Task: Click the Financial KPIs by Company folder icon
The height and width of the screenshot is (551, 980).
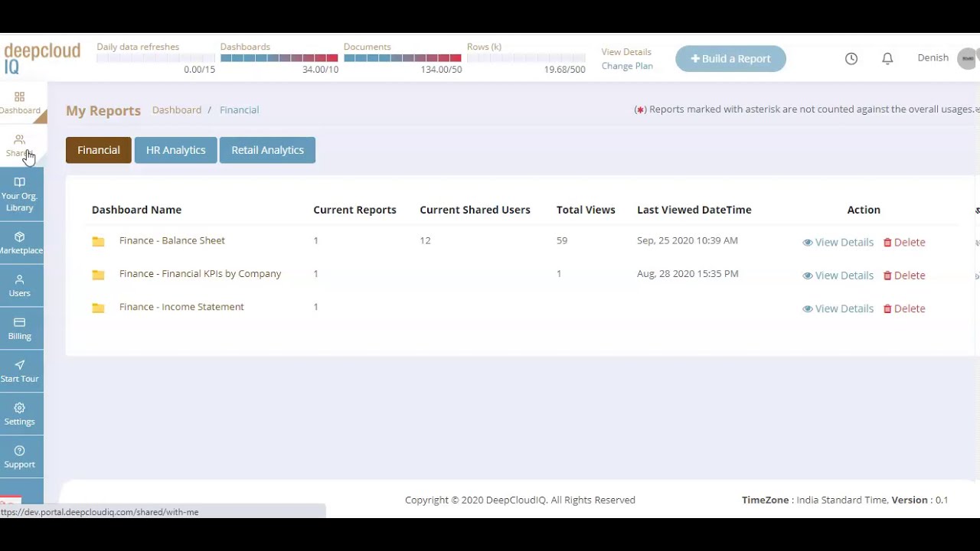Action: 98,274
